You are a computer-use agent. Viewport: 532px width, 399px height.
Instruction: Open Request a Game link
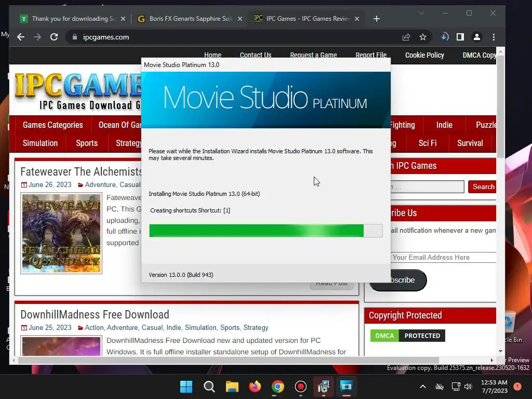[313, 55]
